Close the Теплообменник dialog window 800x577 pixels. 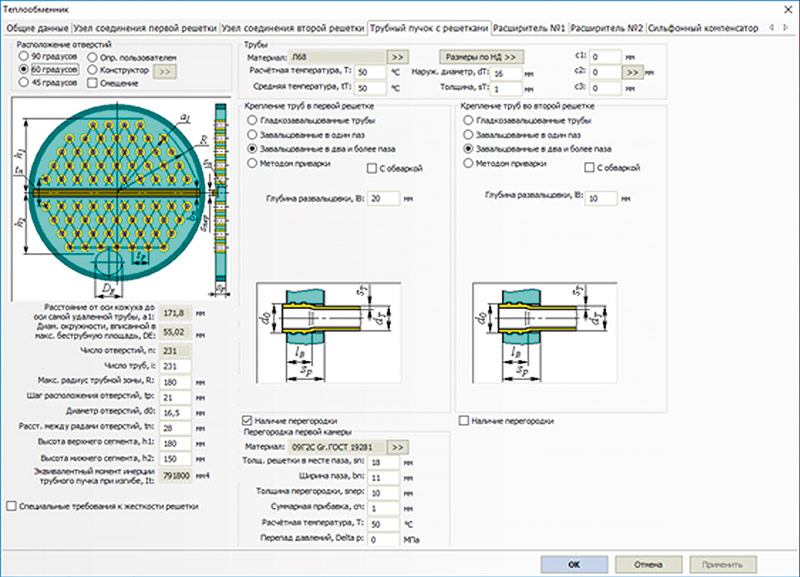pyautogui.click(x=787, y=9)
